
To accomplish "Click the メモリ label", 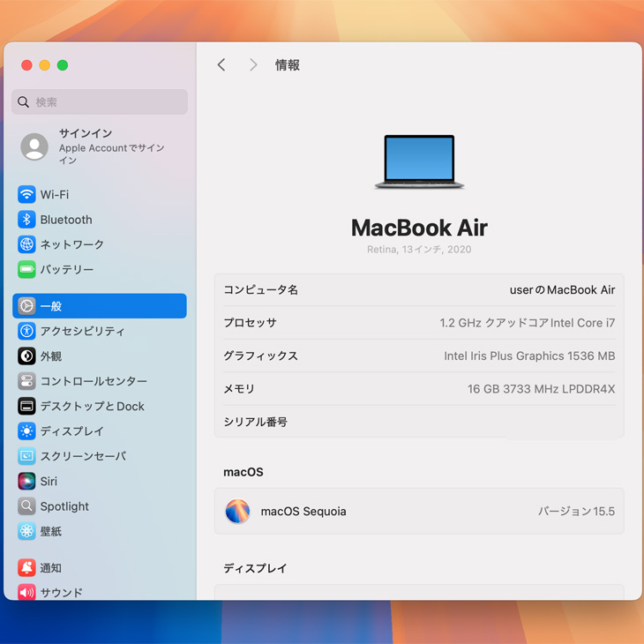I will [239, 389].
